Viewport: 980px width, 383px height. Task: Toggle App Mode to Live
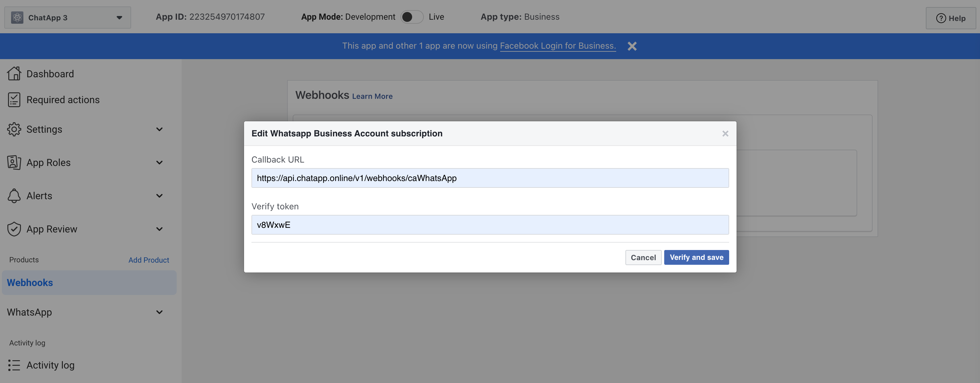[x=412, y=17]
